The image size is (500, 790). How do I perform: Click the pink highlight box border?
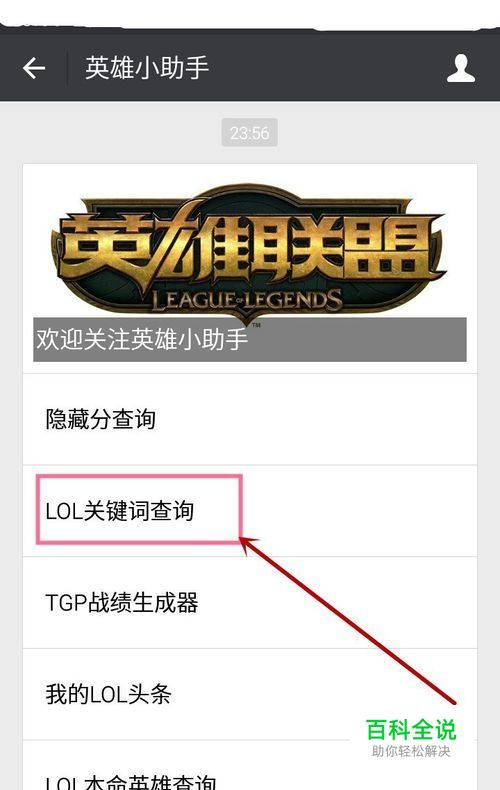coord(139,476)
